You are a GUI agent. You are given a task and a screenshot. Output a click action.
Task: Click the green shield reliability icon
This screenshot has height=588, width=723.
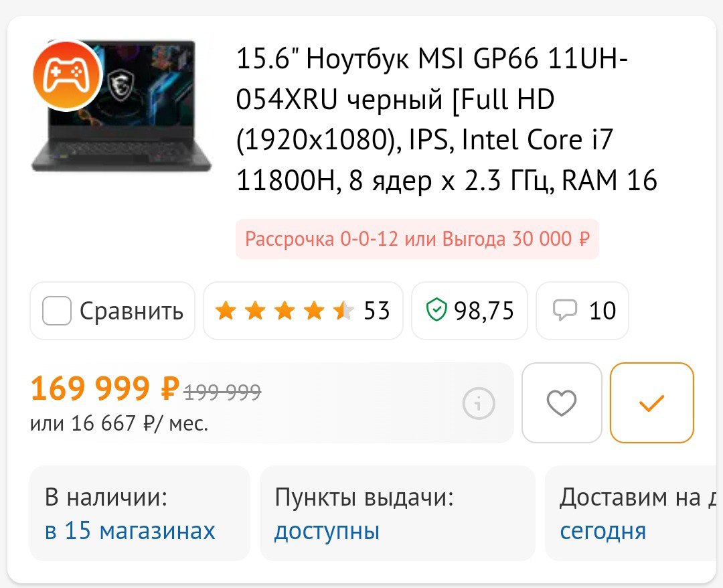pyautogui.click(x=436, y=310)
